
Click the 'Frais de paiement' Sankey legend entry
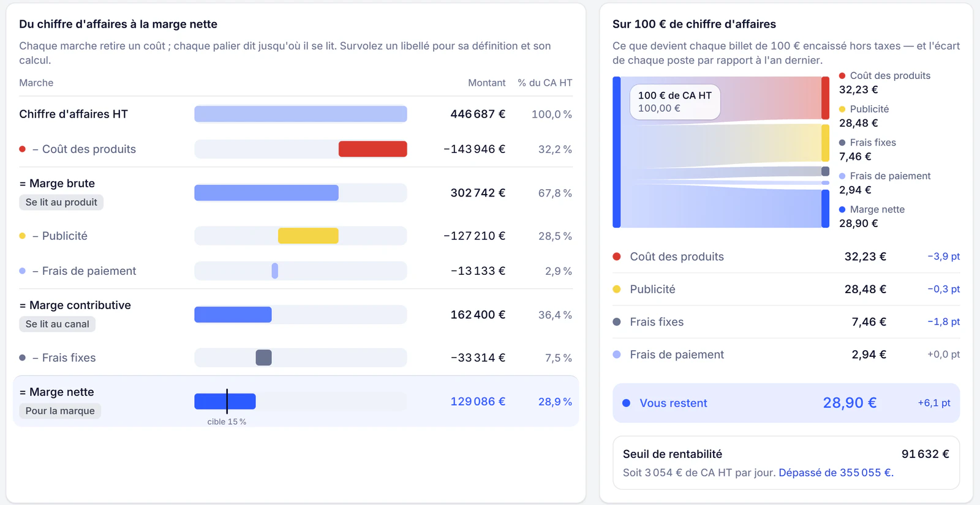(884, 182)
